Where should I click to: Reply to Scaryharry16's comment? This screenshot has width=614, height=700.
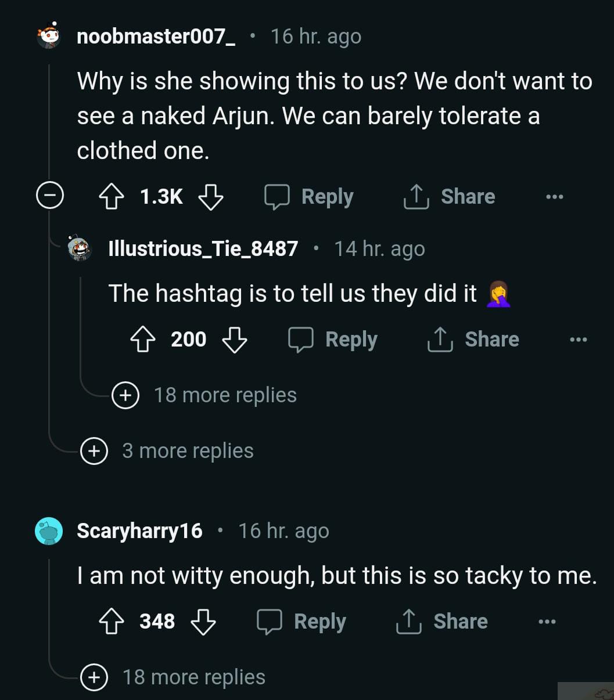coord(301,622)
